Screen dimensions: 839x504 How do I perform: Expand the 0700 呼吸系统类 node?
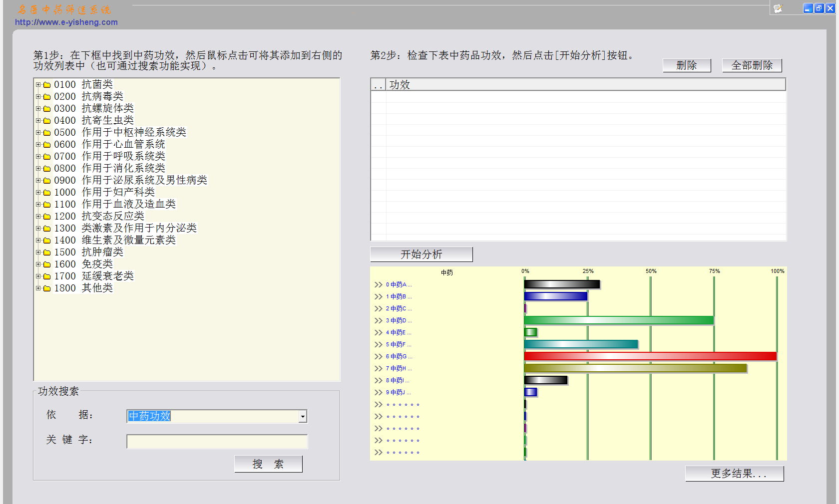[x=38, y=157]
